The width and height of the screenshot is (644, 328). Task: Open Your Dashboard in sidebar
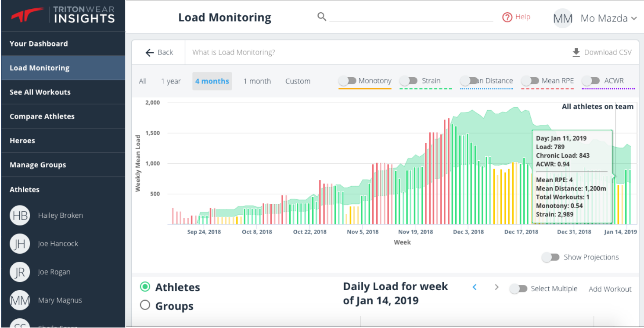pyautogui.click(x=63, y=43)
